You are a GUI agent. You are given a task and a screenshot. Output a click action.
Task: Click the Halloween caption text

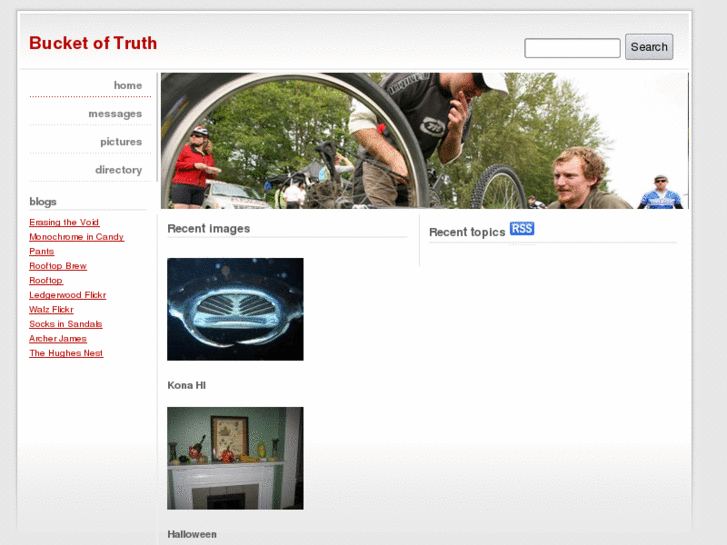(192, 534)
